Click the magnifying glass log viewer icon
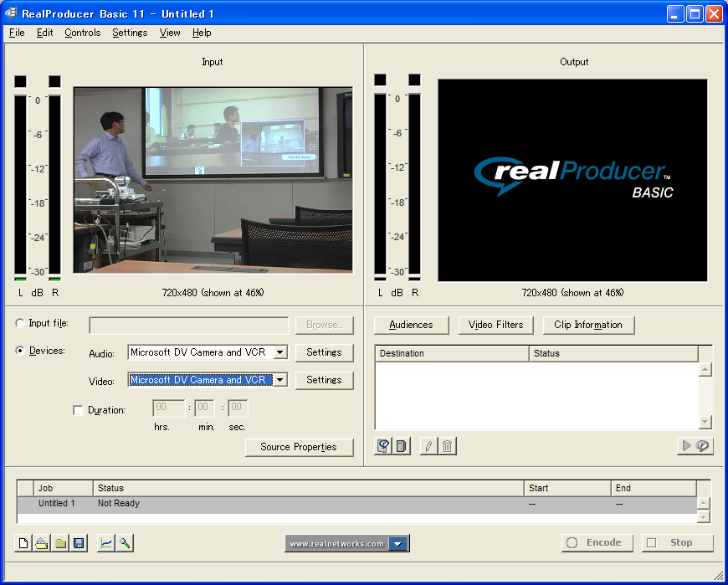 click(x=125, y=543)
